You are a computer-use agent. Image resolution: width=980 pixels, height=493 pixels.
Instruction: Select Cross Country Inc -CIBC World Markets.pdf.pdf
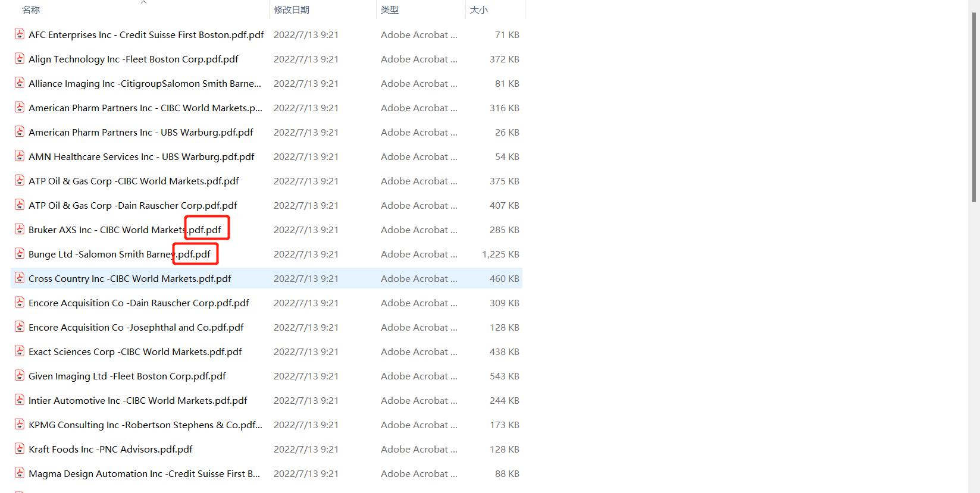(130, 278)
